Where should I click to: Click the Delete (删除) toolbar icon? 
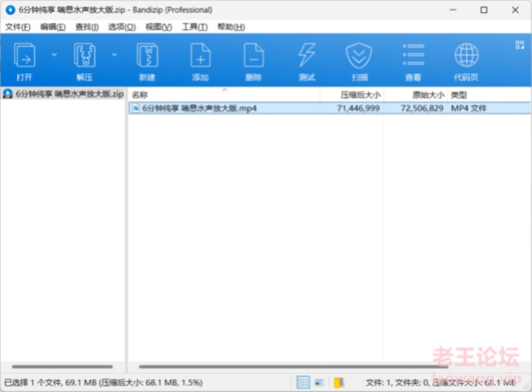[x=253, y=55]
